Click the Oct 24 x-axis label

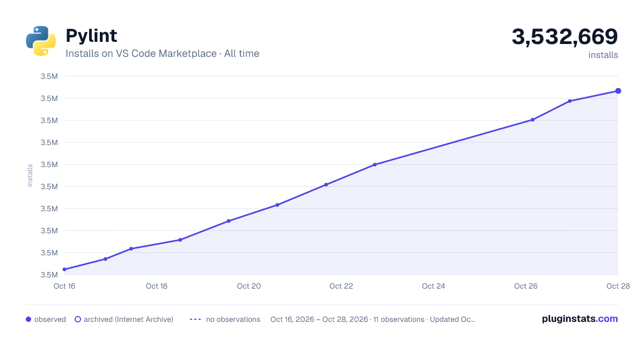(434, 286)
